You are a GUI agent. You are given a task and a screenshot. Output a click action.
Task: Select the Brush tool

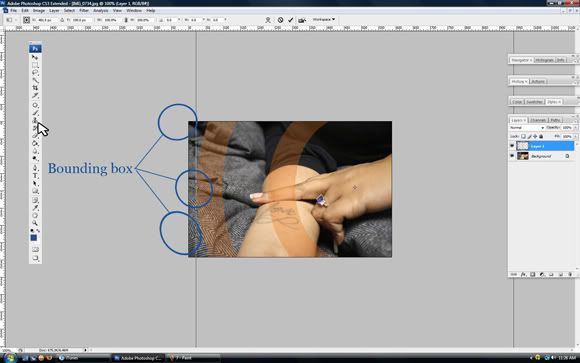pyautogui.click(x=35, y=113)
